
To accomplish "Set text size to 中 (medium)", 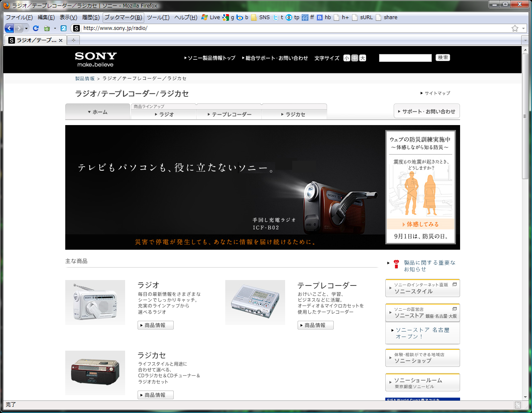I will [355, 58].
